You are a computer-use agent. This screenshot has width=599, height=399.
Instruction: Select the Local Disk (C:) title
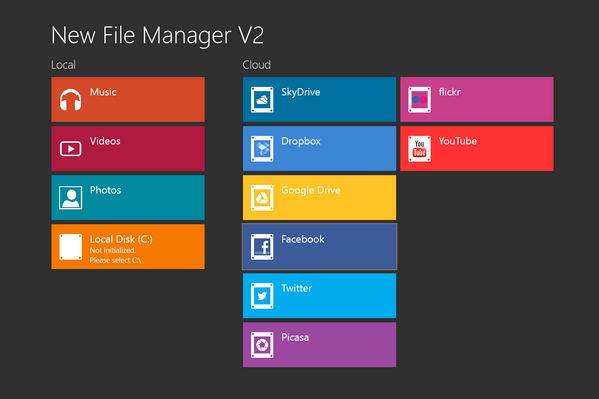(121, 239)
